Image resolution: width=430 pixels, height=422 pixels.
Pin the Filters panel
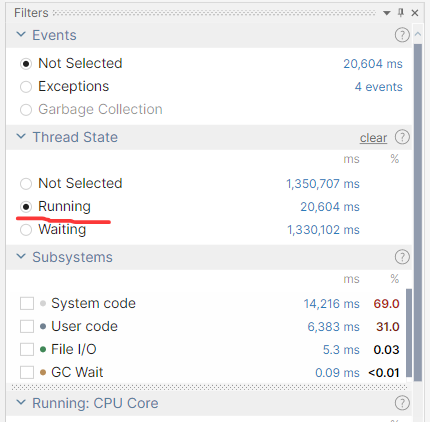[401, 13]
